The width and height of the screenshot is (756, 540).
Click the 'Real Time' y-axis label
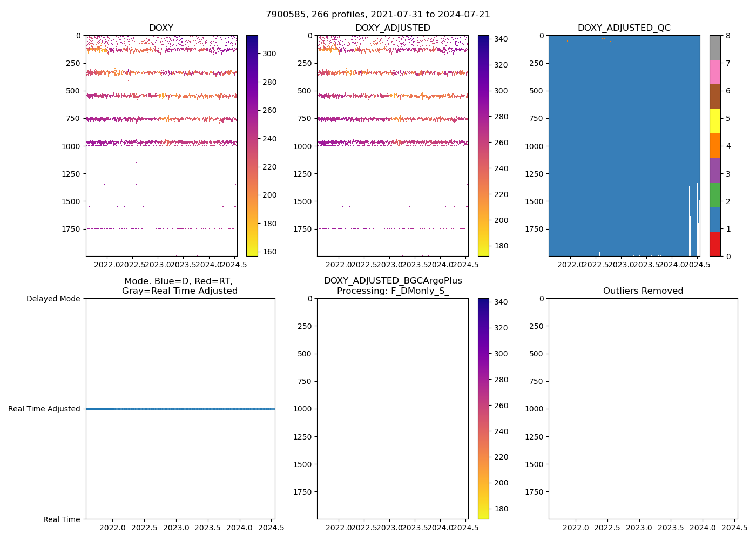(x=62, y=519)
